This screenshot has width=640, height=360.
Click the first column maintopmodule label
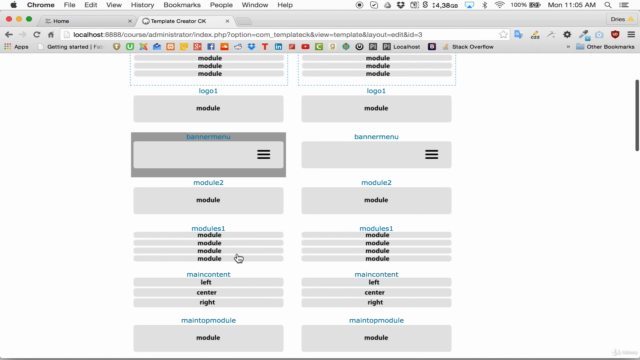pos(208,320)
